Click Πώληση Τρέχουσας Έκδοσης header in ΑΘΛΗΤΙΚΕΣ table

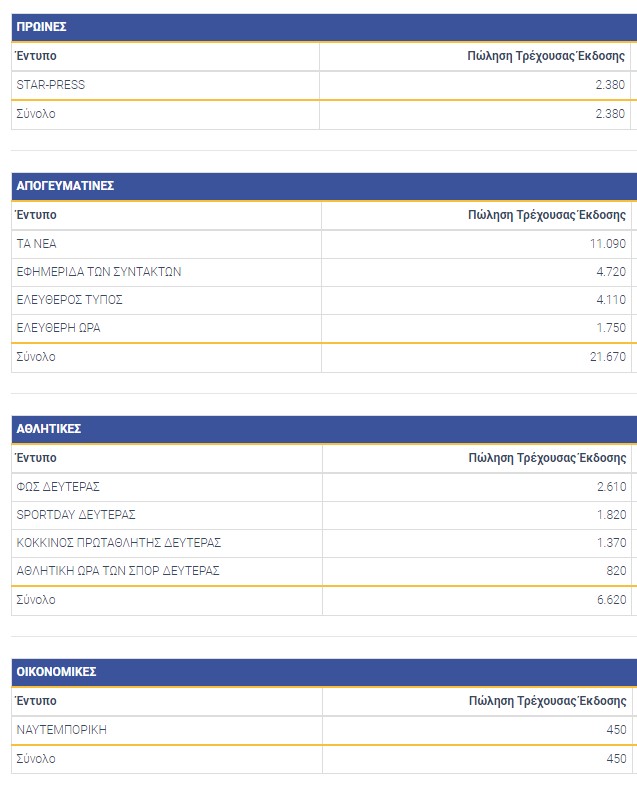(x=547, y=458)
